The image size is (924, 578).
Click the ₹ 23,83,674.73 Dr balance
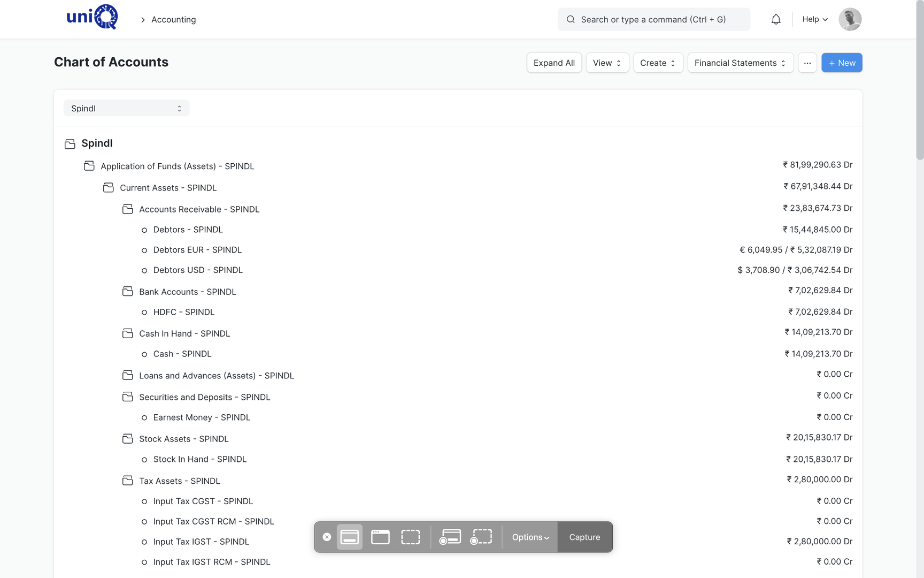tap(818, 208)
